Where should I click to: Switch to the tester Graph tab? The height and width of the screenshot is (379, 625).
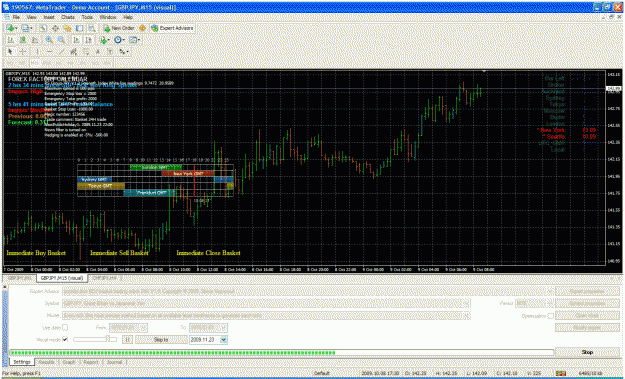(x=69, y=362)
